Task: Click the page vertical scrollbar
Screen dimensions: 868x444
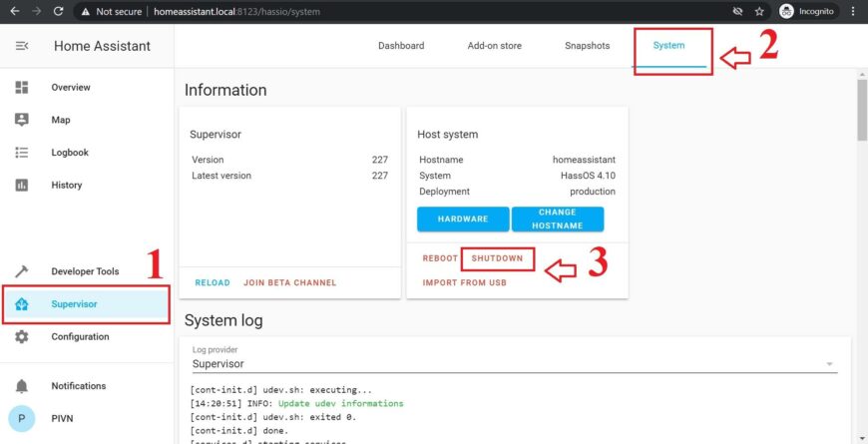Action: (861, 110)
